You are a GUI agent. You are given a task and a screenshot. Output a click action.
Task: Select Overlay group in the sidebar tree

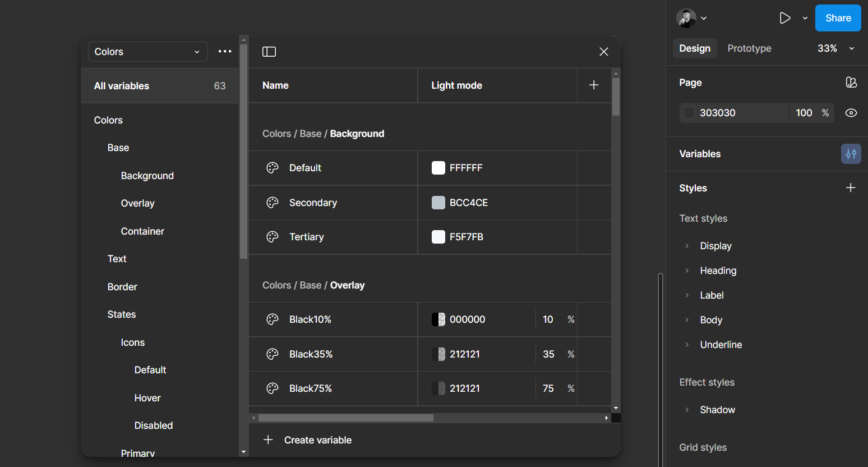click(x=137, y=203)
